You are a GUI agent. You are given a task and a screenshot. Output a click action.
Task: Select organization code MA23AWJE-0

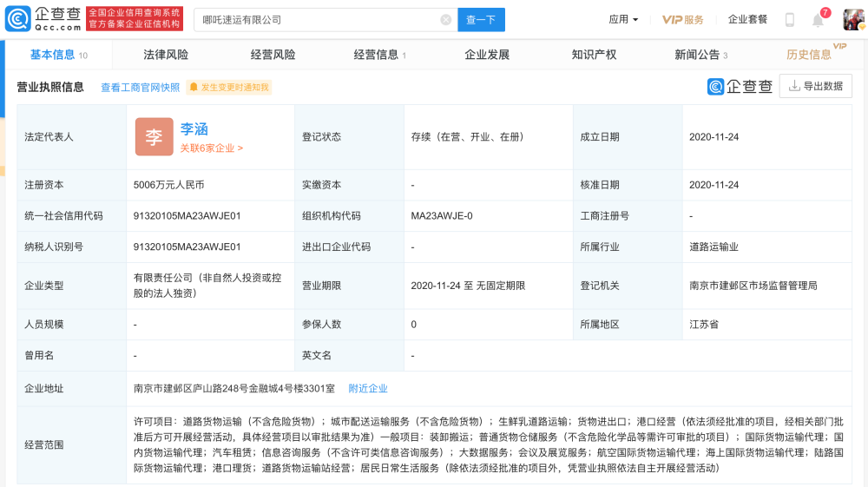click(442, 216)
